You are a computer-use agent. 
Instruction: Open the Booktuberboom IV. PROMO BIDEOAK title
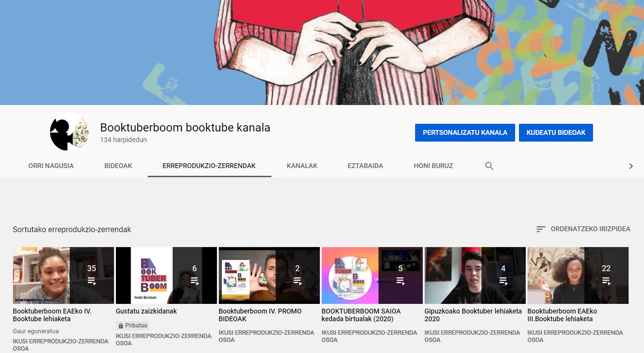[x=260, y=315]
